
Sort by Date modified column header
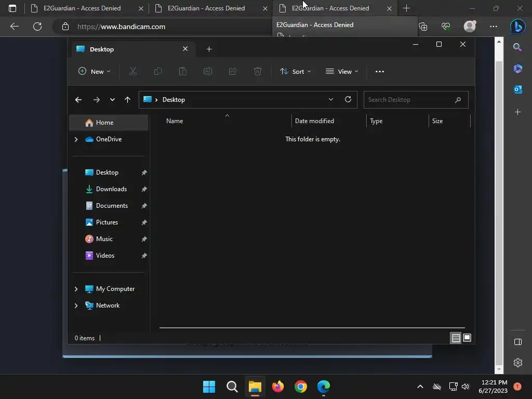(x=329, y=121)
